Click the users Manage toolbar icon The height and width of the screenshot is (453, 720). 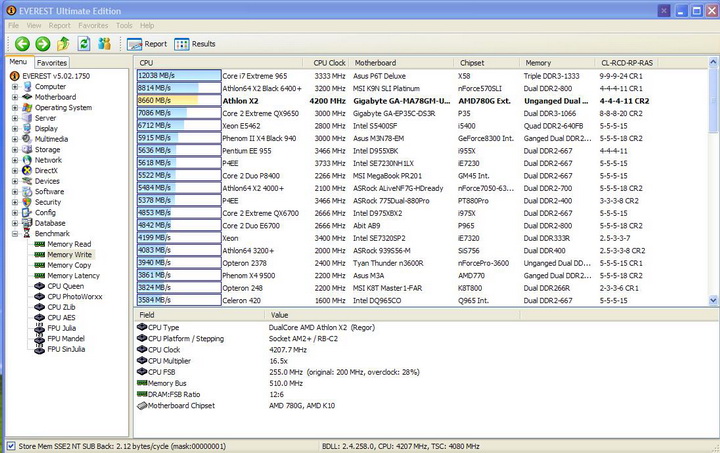click(x=105, y=44)
